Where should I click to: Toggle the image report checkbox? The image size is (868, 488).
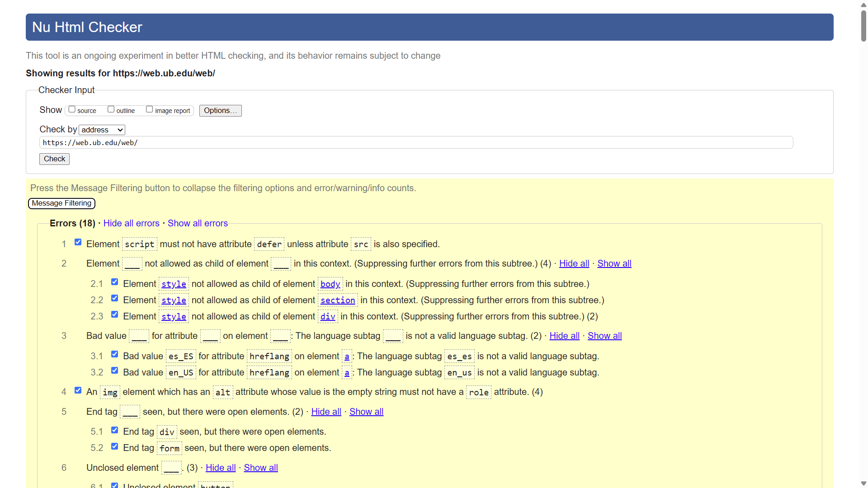pos(149,109)
